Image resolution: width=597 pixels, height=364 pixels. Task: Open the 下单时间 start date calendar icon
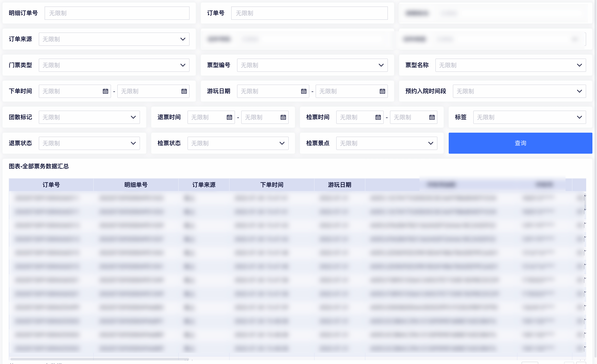click(x=105, y=91)
